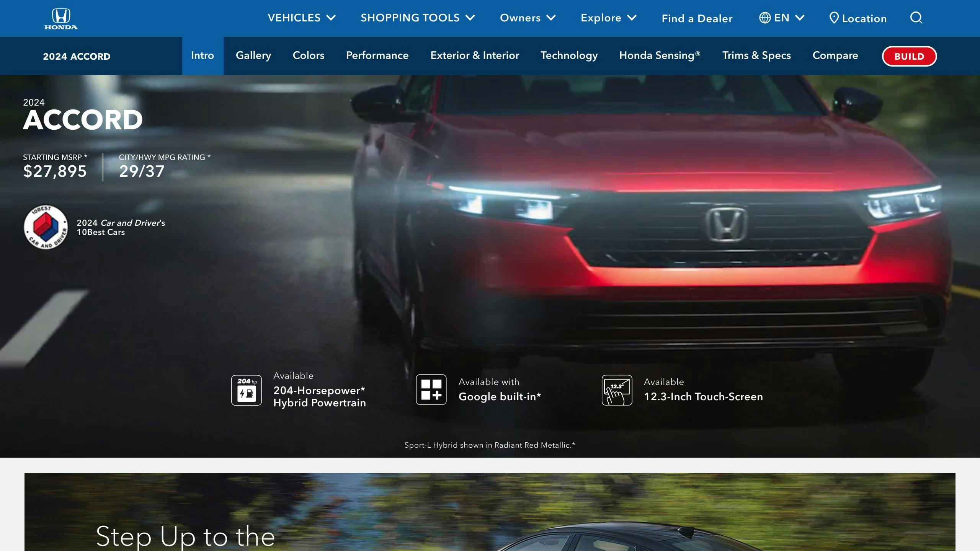Click the 2024 Car and Driver's 10Best Cars text

tap(121, 227)
